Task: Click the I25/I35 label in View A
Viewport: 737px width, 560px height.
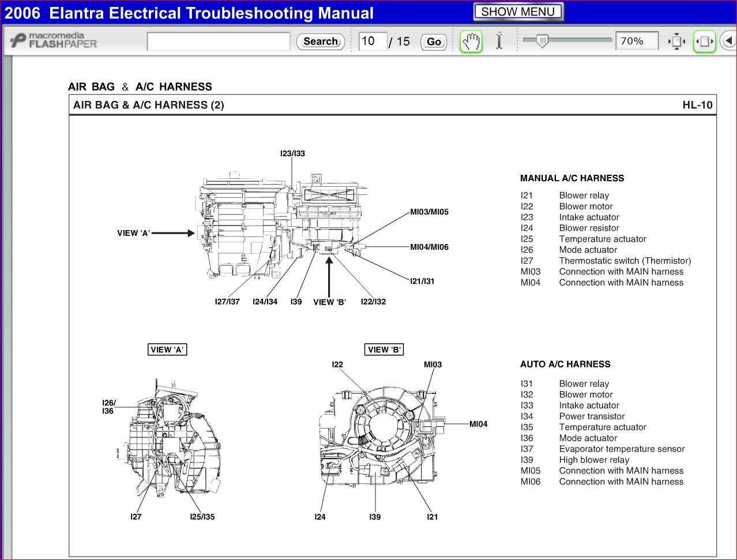Action: [x=202, y=517]
